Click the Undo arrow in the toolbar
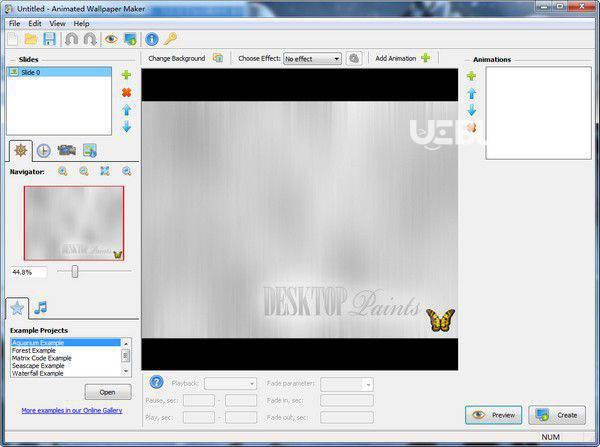 point(72,39)
